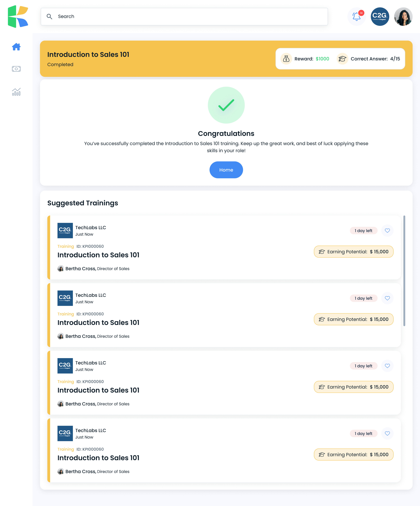Screen dimensions: 420x506
Task: Open the user profile photo
Action: click(403, 16)
